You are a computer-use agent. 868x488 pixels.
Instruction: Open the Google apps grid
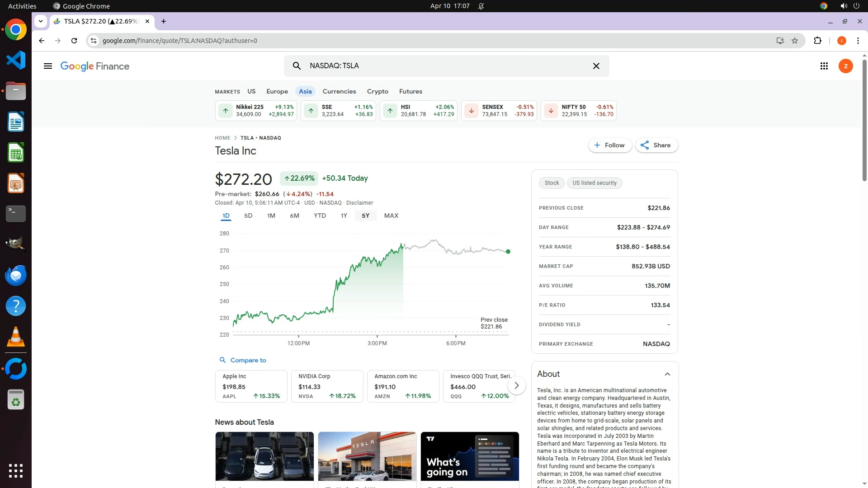[824, 66]
